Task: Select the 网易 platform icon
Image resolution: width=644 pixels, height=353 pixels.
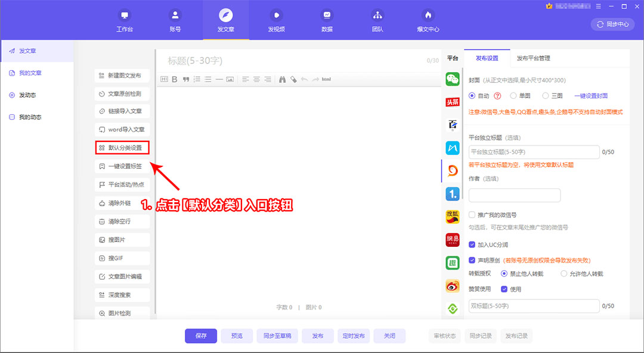Action: pos(452,240)
